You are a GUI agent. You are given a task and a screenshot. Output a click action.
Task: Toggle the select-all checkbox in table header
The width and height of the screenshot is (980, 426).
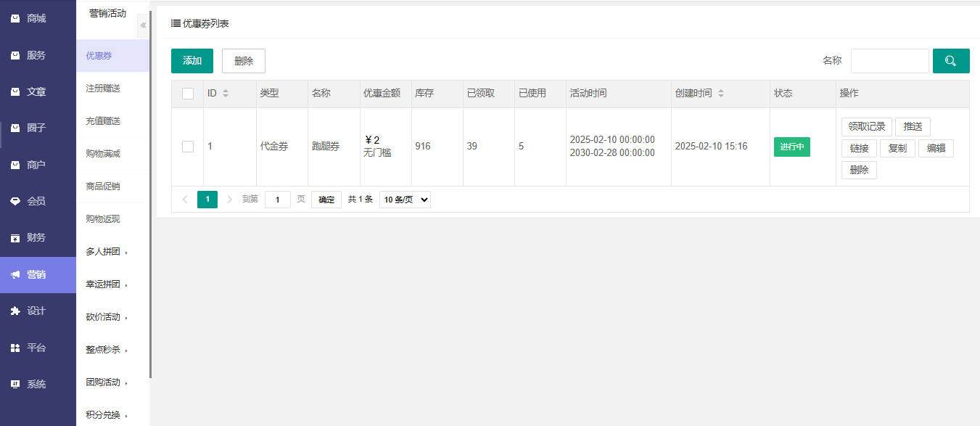[188, 94]
